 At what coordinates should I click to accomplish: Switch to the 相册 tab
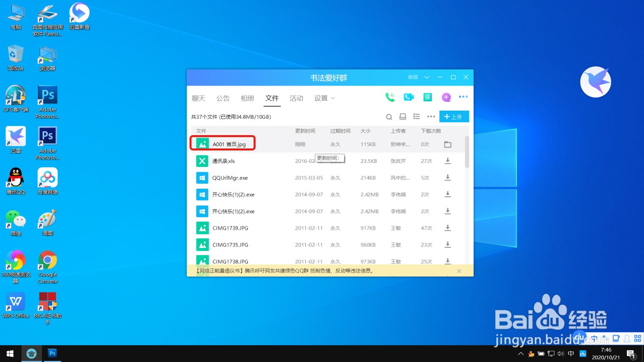(248, 98)
